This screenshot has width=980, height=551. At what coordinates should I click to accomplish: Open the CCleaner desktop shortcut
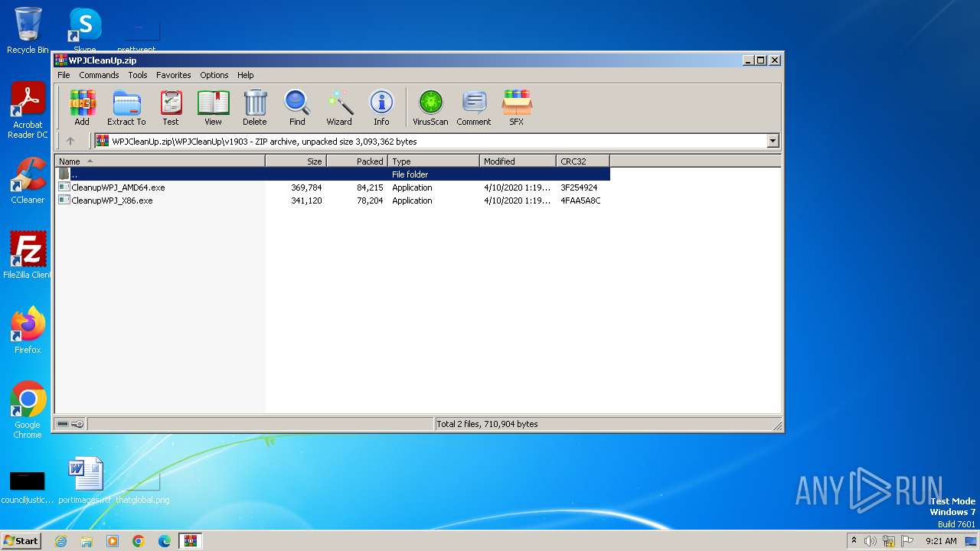(x=28, y=181)
